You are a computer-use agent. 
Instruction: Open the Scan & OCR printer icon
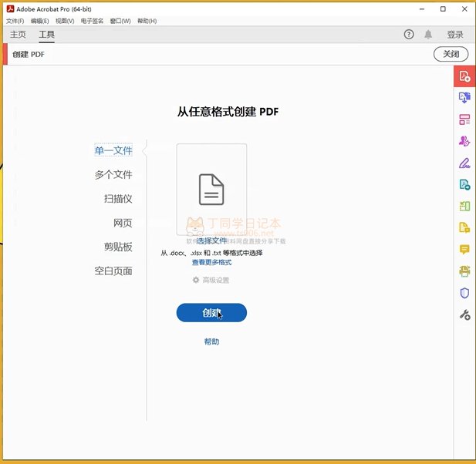click(464, 271)
